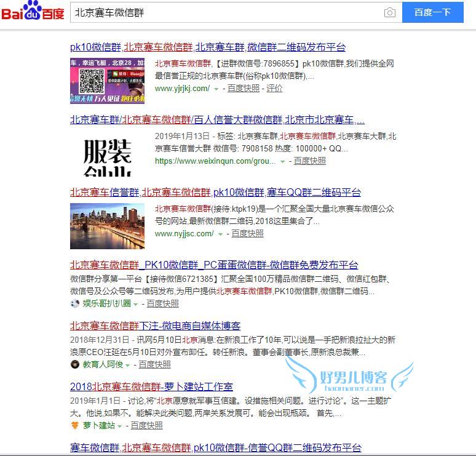Click the 百度一下 search button
476x456 pixels.
coord(432,12)
